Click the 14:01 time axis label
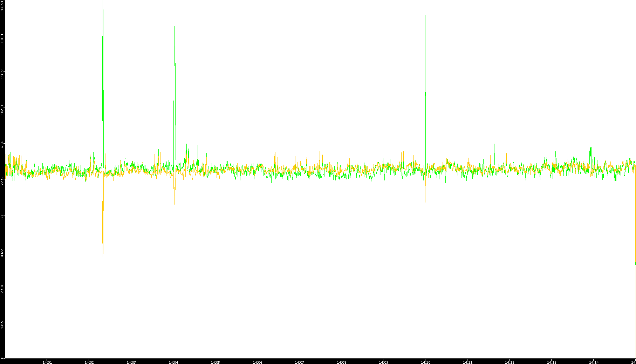This screenshot has width=636, height=364. click(47, 362)
